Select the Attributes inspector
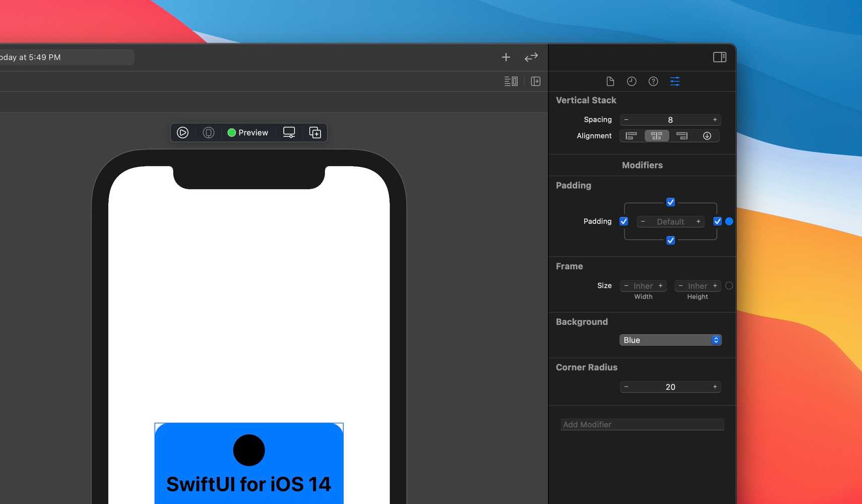 point(675,81)
